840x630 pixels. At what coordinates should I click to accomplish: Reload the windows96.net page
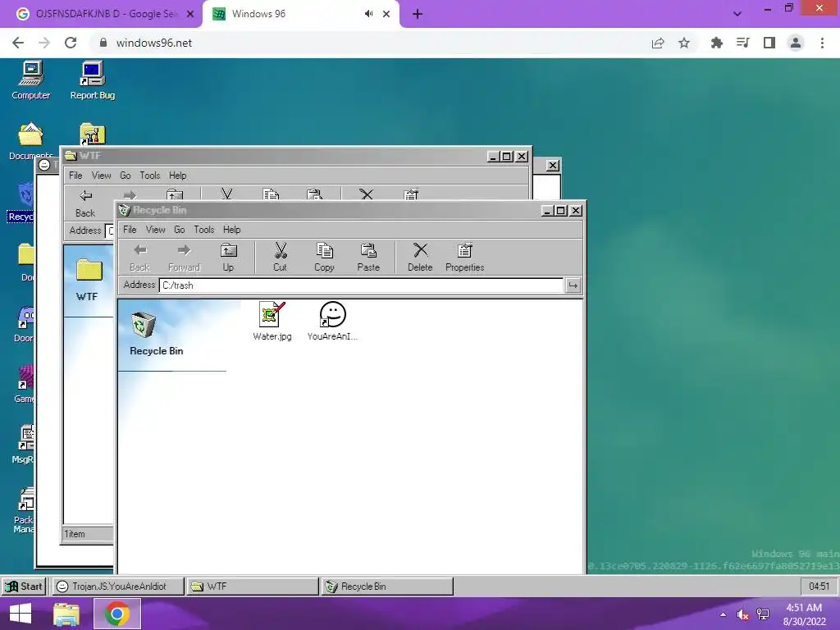point(71,43)
